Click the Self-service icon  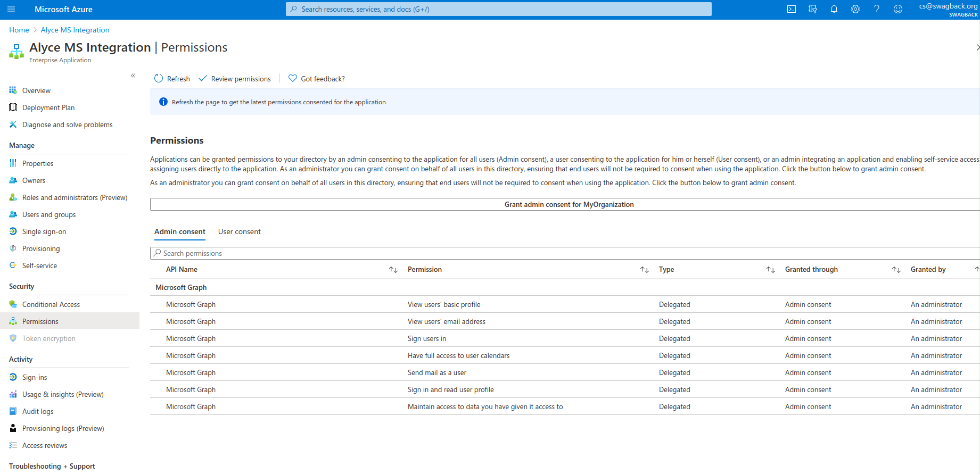(x=13, y=265)
